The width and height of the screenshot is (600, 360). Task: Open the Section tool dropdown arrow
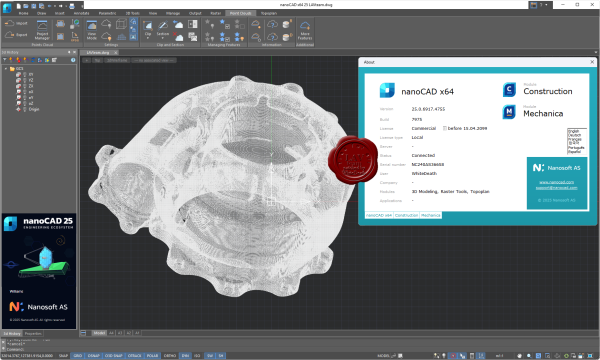(x=163, y=38)
